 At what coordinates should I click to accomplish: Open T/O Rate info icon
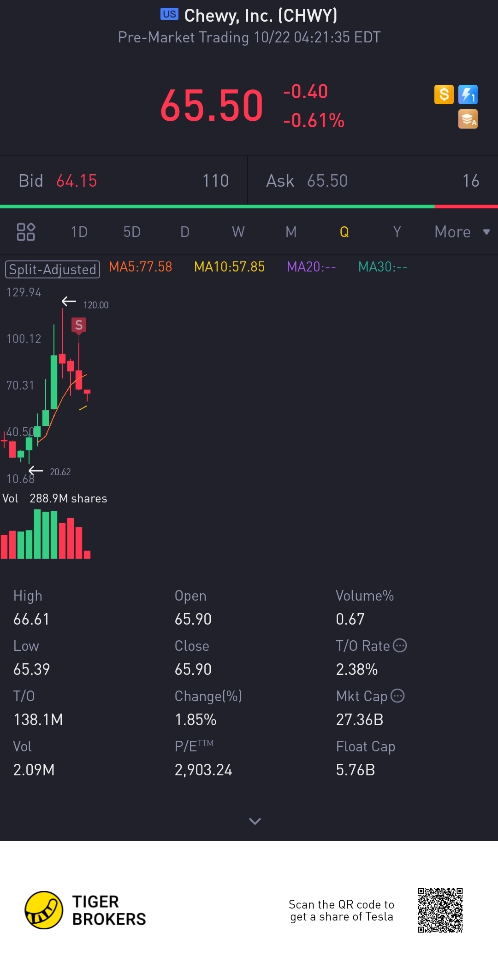click(400, 645)
